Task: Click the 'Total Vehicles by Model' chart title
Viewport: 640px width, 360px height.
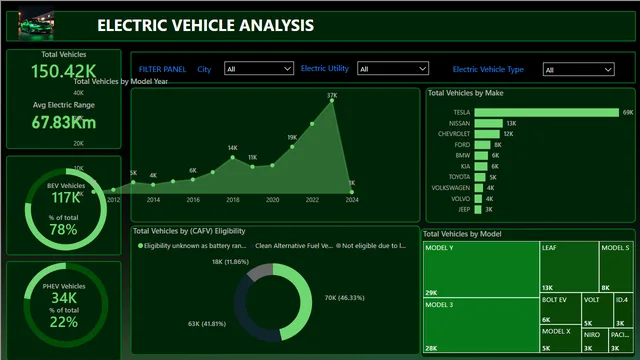Action: point(462,234)
